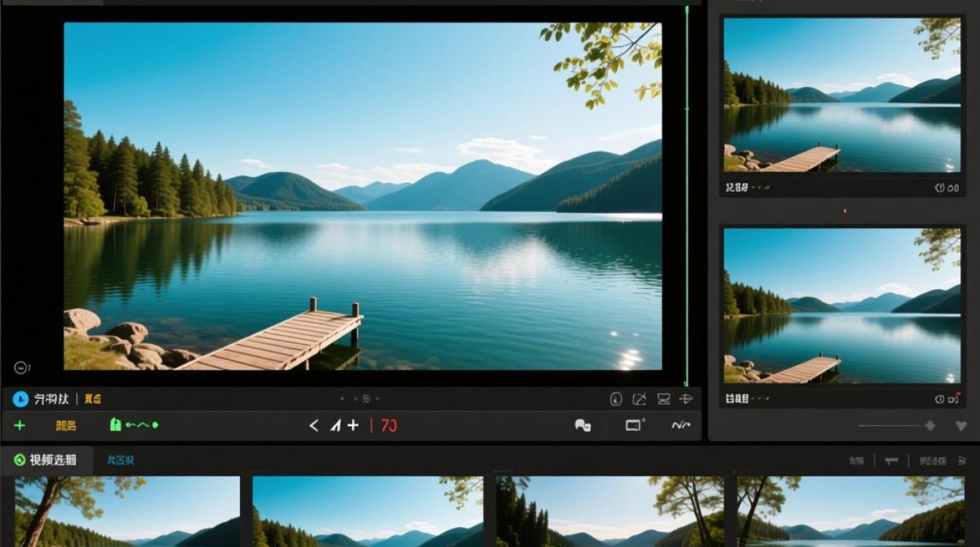Screen dimensions: 980x547
Task: Click the heart favorite icon
Action: [961, 426]
